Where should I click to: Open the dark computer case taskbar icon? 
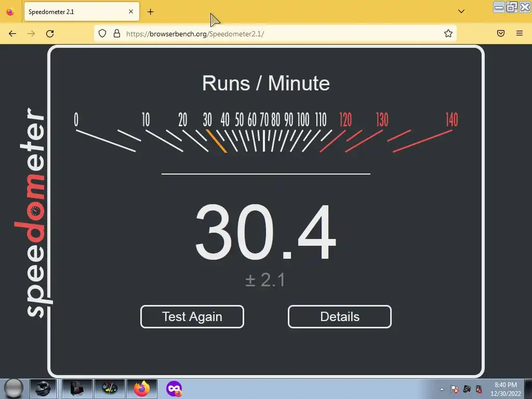[77, 389]
